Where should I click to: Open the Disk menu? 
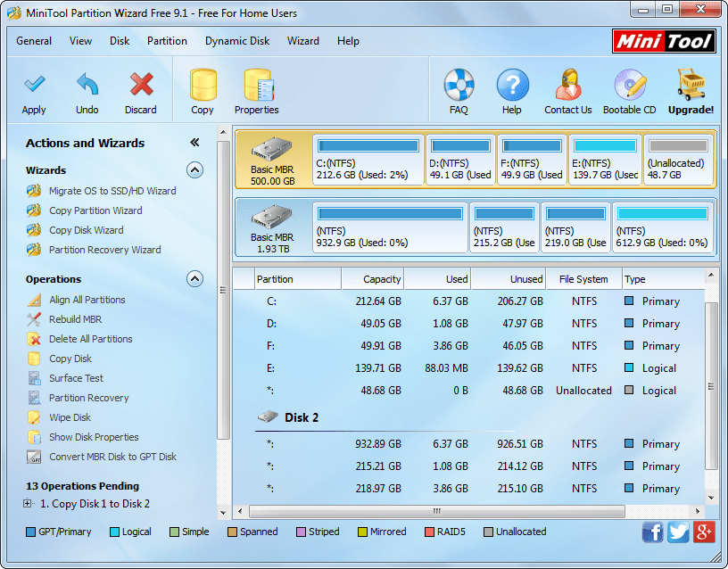[x=120, y=41]
